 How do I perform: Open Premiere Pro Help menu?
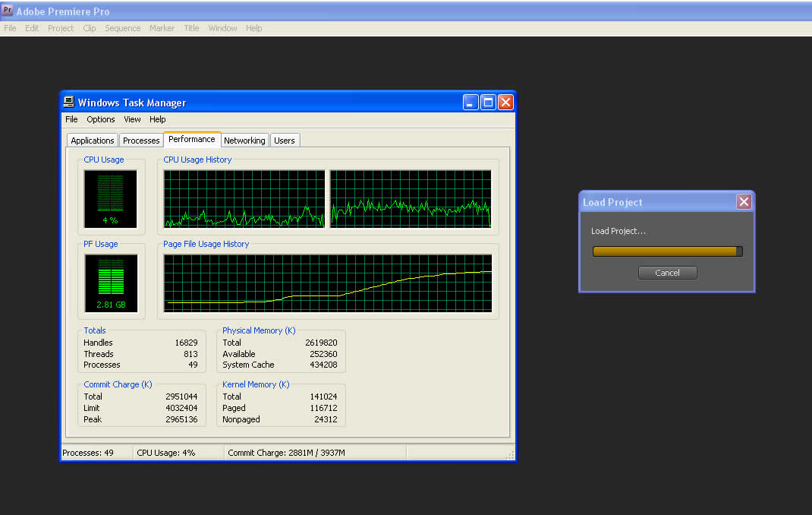(x=253, y=28)
